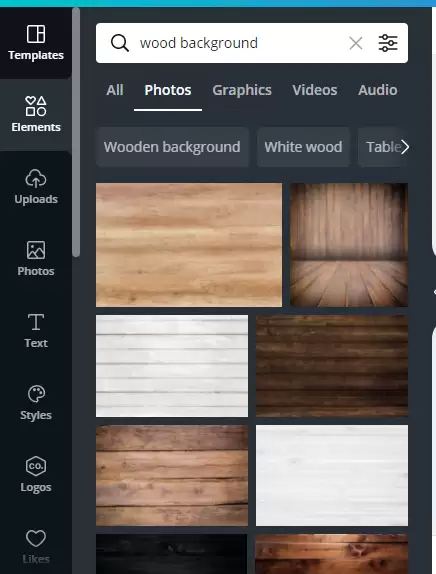Select the wooden room floor photo
The height and width of the screenshot is (574, 436).
tap(349, 245)
